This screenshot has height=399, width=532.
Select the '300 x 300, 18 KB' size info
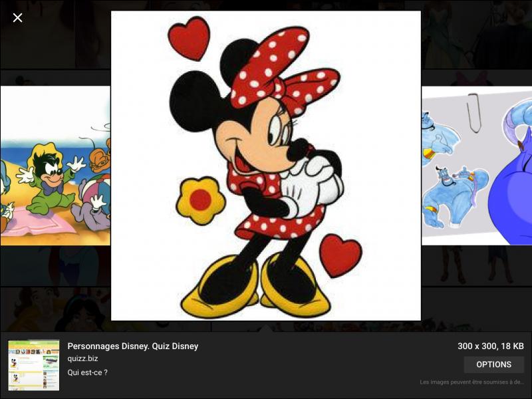(x=491, y=346)
